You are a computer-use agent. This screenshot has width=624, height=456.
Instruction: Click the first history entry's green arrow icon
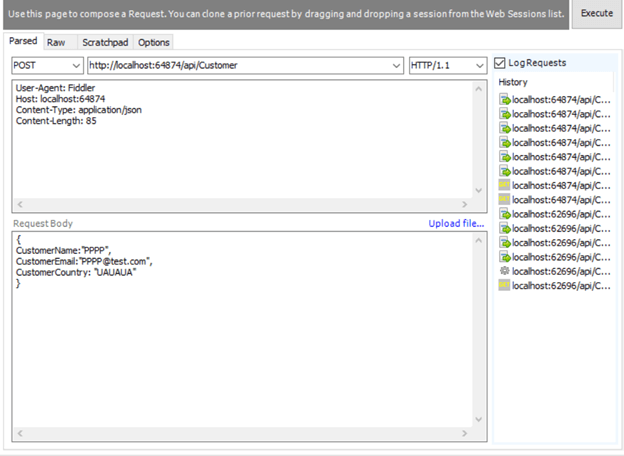(x=505, y=99)
